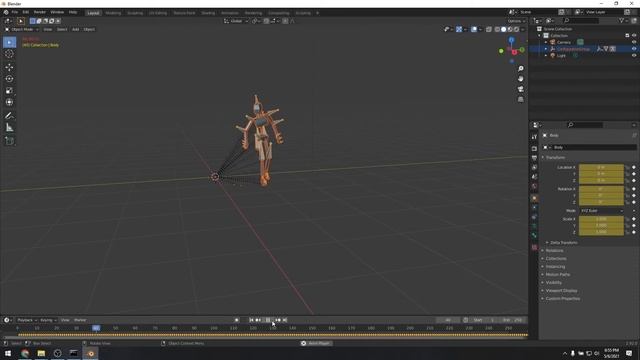This screenshot has height=360, width=640.
Task: Switch perspective/orthographic grid icon
Action: (520, 99)
